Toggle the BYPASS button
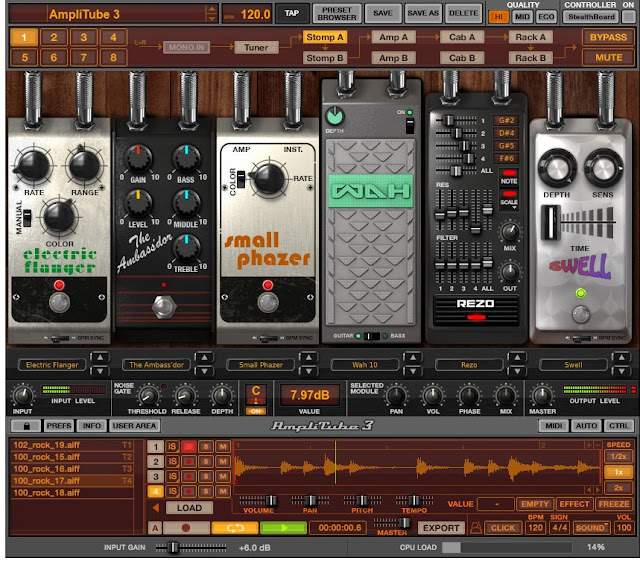The image size is (640, 564). click(608, 37)
